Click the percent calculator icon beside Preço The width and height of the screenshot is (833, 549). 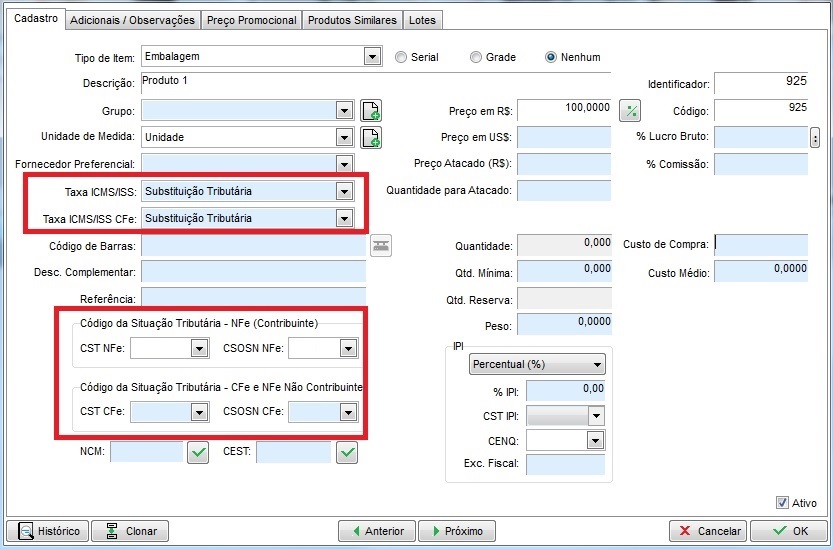630,110
